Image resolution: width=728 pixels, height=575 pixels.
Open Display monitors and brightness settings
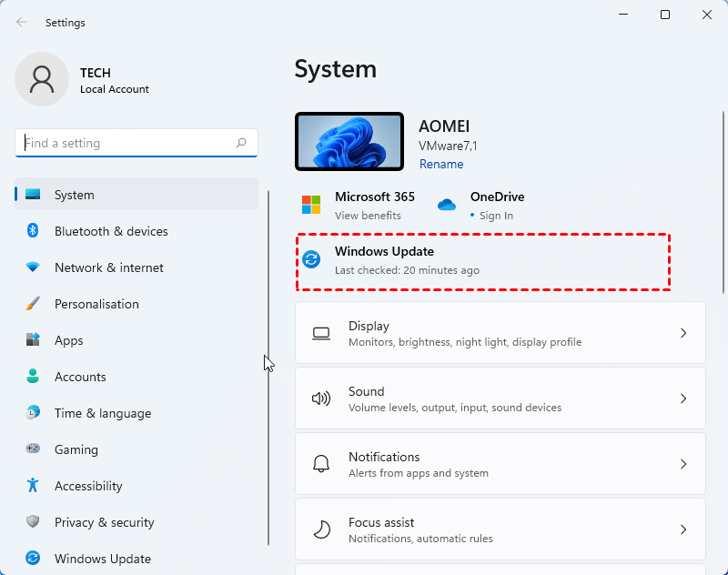coord(500,333)
